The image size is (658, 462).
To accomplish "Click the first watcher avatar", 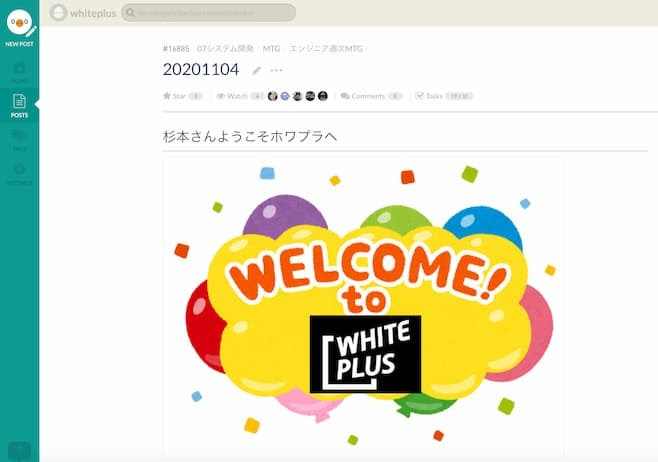I will coord(273,96).
